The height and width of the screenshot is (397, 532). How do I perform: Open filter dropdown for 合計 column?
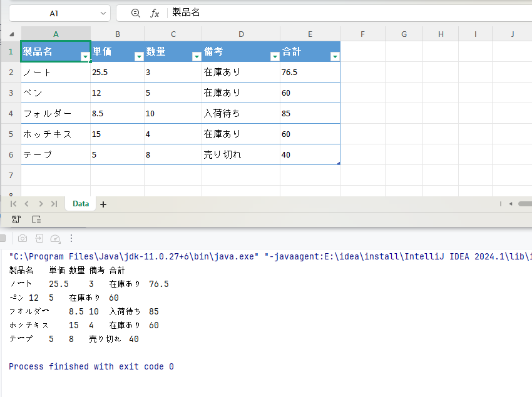(x=335, y=57)
